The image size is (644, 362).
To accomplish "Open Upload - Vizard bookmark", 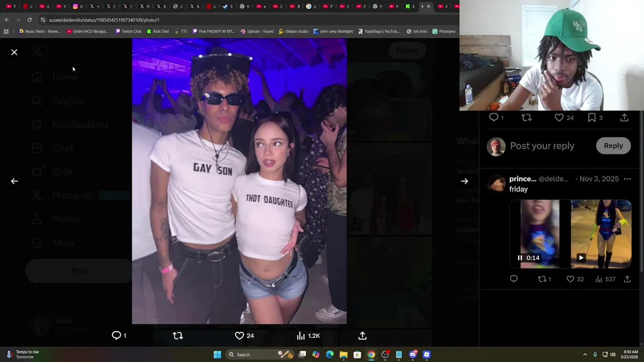I will (x=257, y=31).
